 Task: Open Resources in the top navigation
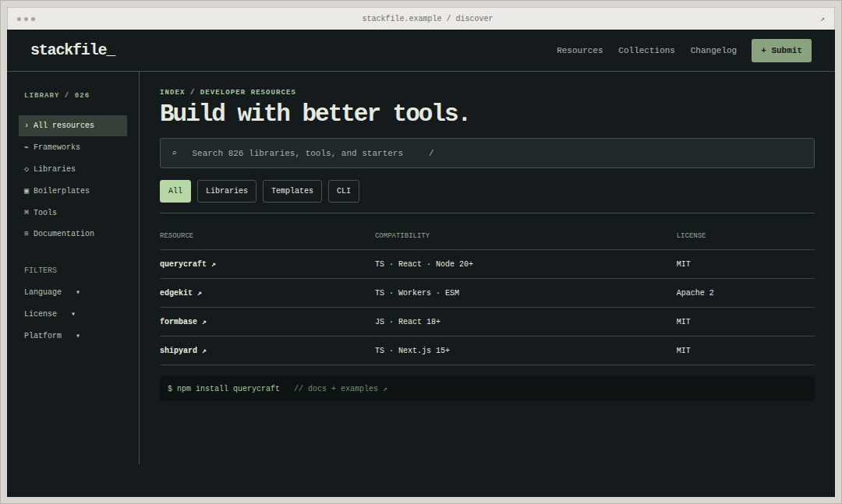pos(579,51)
